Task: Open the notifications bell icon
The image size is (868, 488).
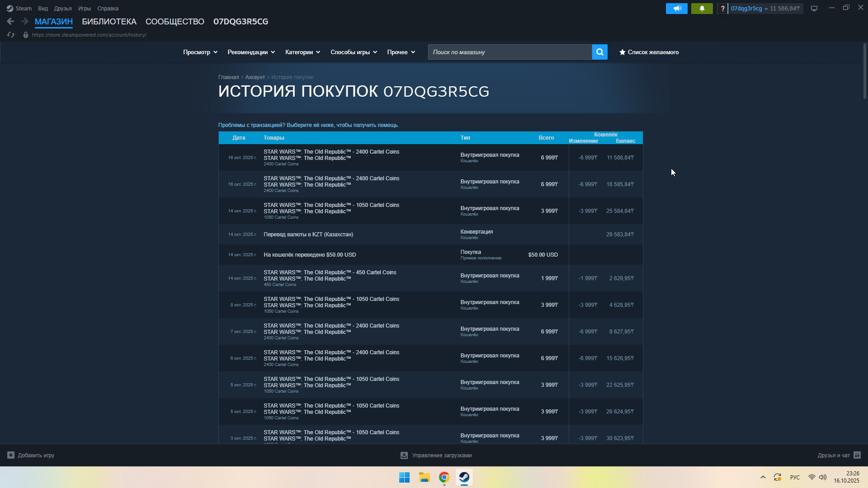Action: [702, 9]
